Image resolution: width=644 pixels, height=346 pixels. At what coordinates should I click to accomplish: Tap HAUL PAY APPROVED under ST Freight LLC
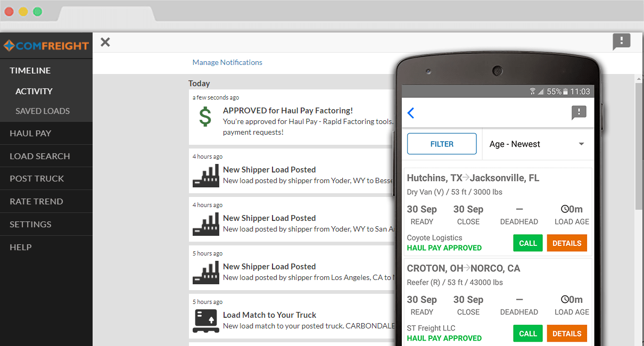[444, 339]
